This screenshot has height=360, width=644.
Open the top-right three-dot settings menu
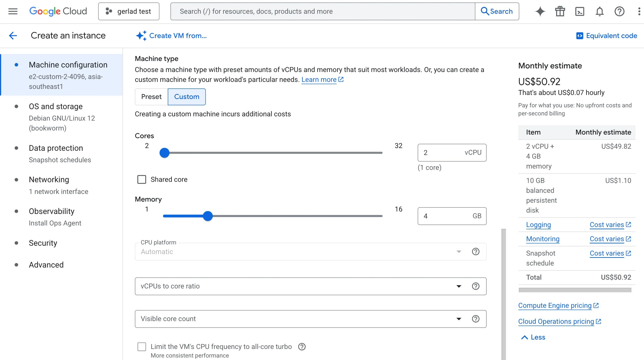pos(639,11)
